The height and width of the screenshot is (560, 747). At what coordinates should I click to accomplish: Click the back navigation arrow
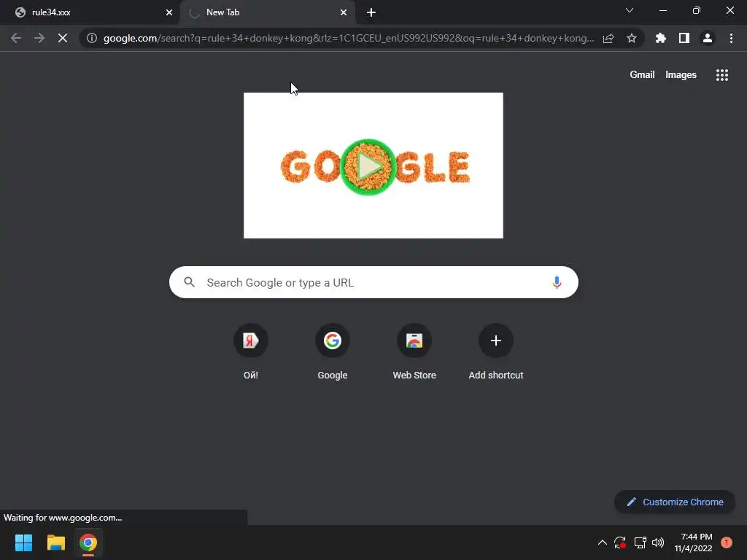click(16, 38)
